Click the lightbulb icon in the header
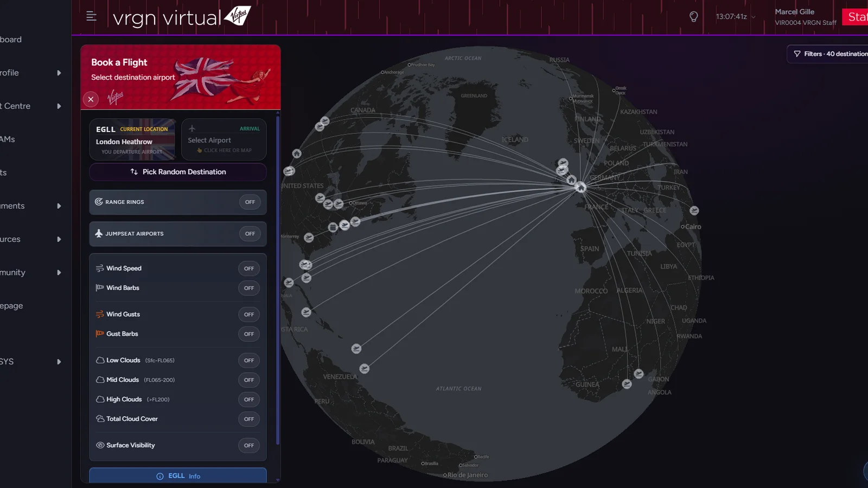This screenshot has width=868, height=488. click(693, 17)
